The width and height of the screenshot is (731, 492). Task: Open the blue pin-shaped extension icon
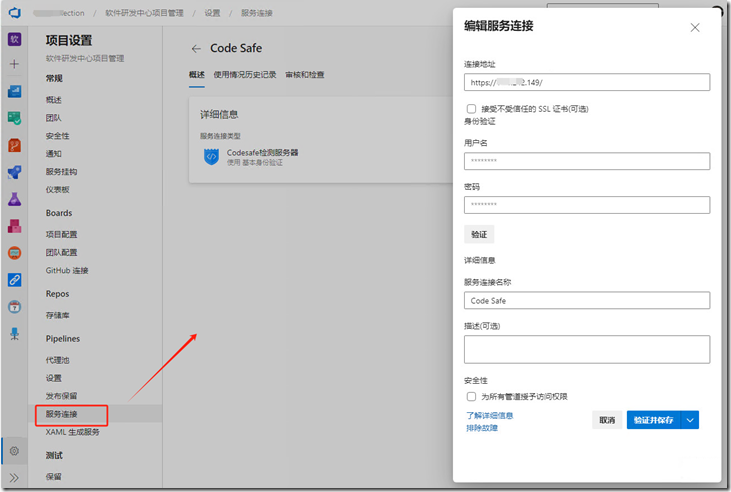coord(14,334)
